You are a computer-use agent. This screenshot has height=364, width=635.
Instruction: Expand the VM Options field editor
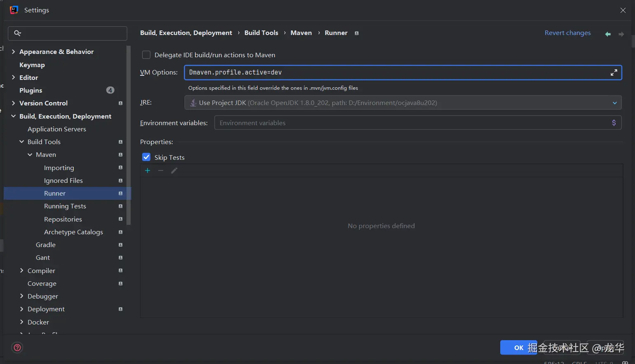point(614,72)
